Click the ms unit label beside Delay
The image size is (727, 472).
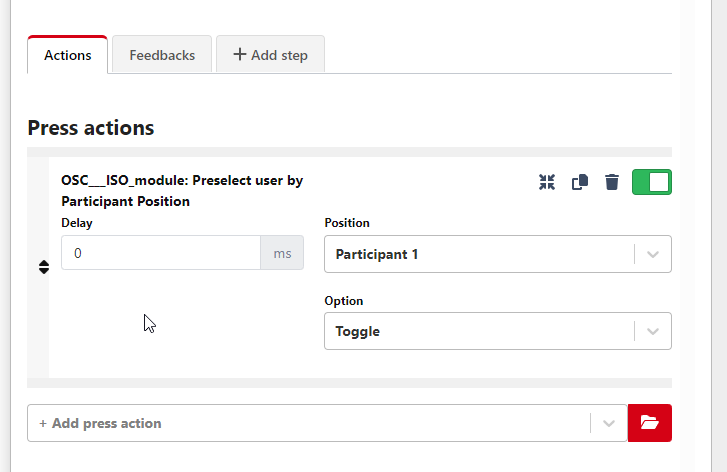coord(282,253)
